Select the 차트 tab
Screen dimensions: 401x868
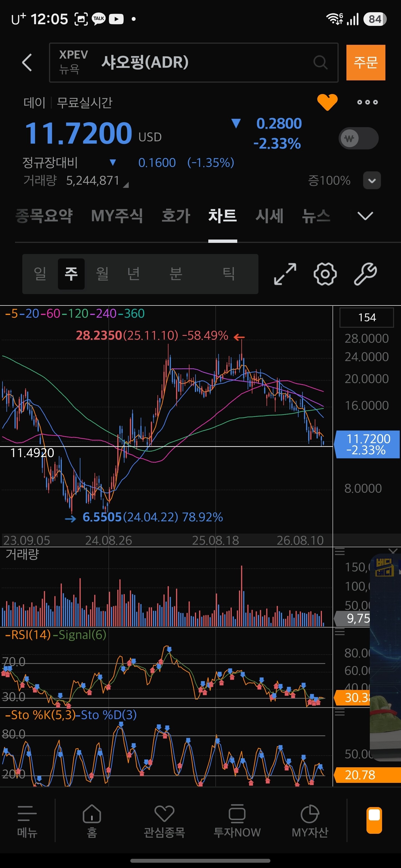coord(222,216)
